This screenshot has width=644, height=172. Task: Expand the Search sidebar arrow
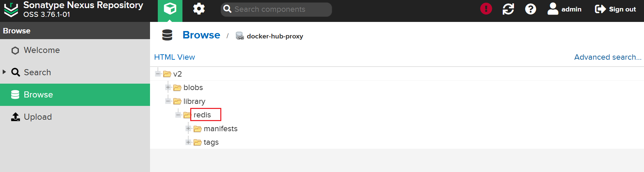4,72
